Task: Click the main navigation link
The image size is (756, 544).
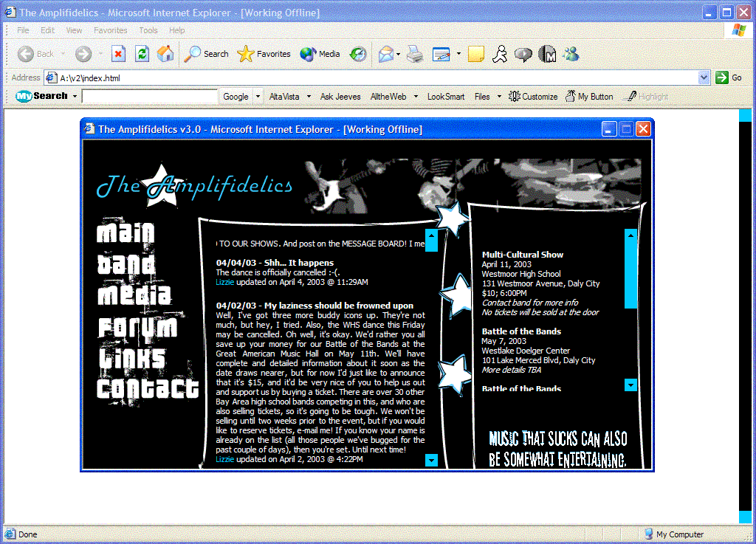Action: (126, 233)
